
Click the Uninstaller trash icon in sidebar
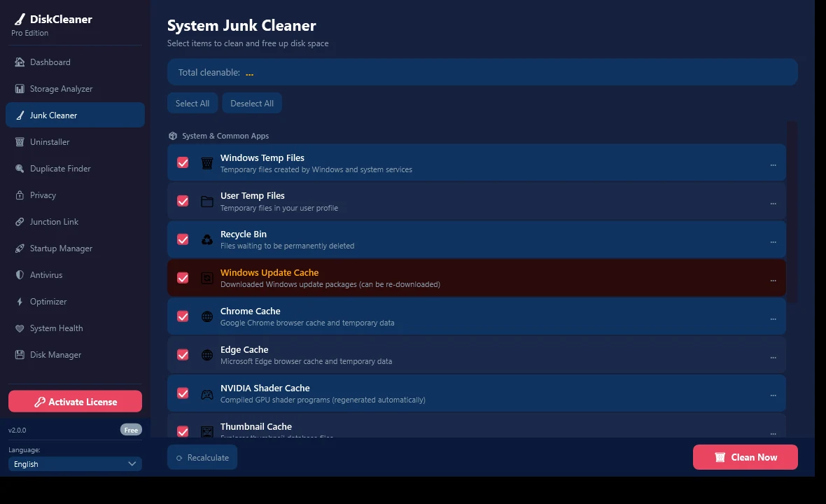point(20,141)
